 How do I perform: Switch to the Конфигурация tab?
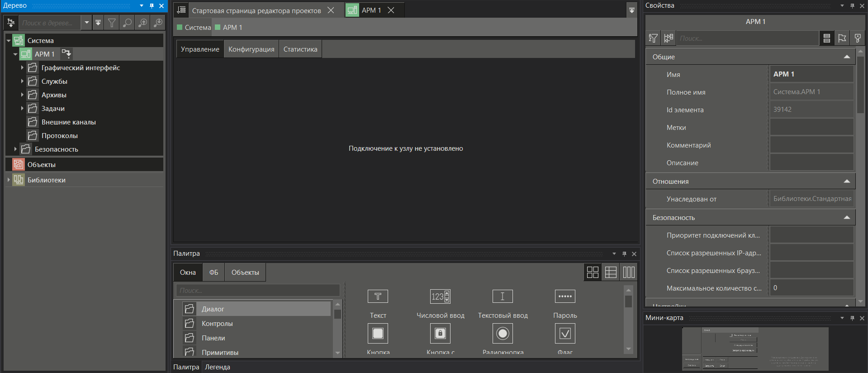pos(251,49)
